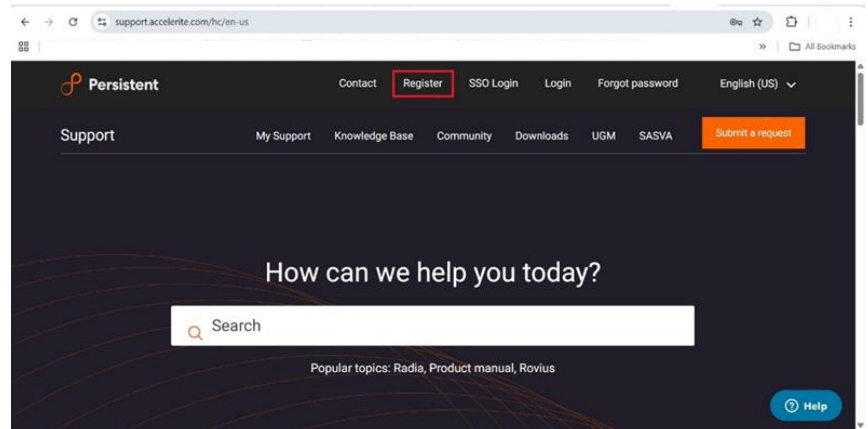The height and width of the screenshot is (429, 868).
Task: Open the All Bookmarks folder
Action: [x=828, y=46]
